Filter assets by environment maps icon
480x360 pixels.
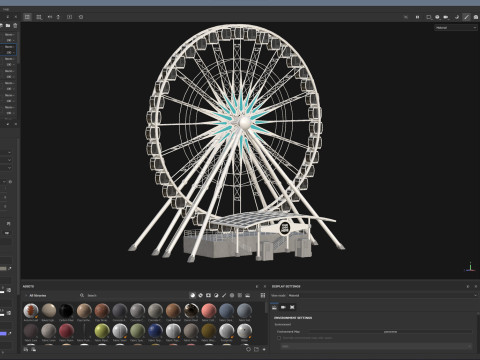(248, 295)
